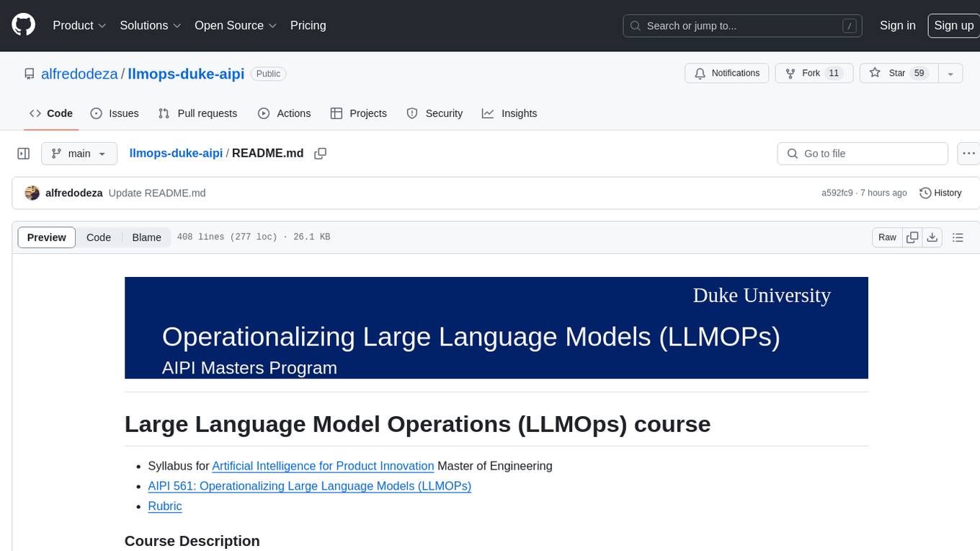Open more file actions ellipsis menu
This screenshot has height=551, width=980.
[968, 154]
